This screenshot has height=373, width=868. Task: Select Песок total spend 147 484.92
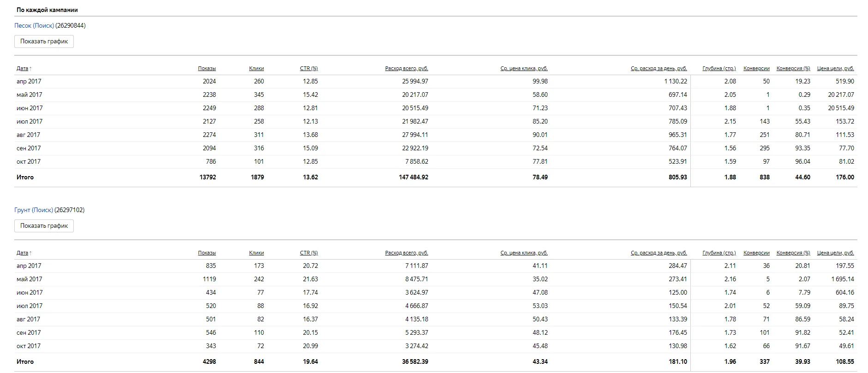[x=413, y=178]
